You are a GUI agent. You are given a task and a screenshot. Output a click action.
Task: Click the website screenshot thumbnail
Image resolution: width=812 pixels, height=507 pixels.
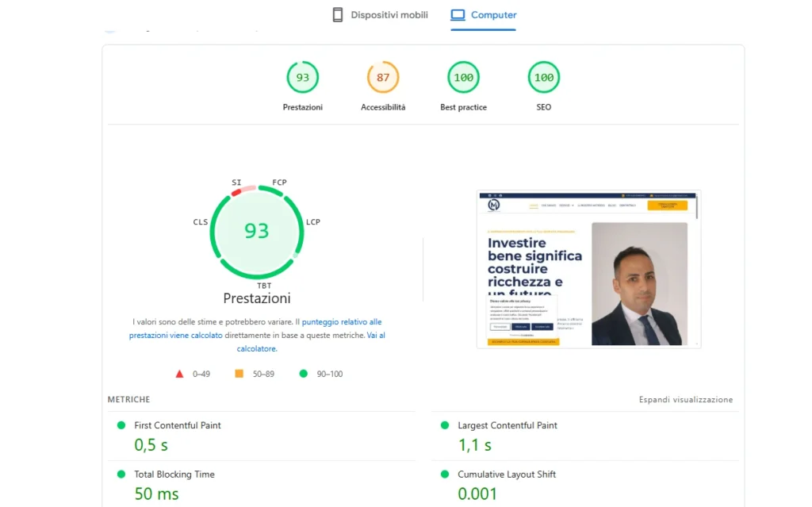coord(588,269)
